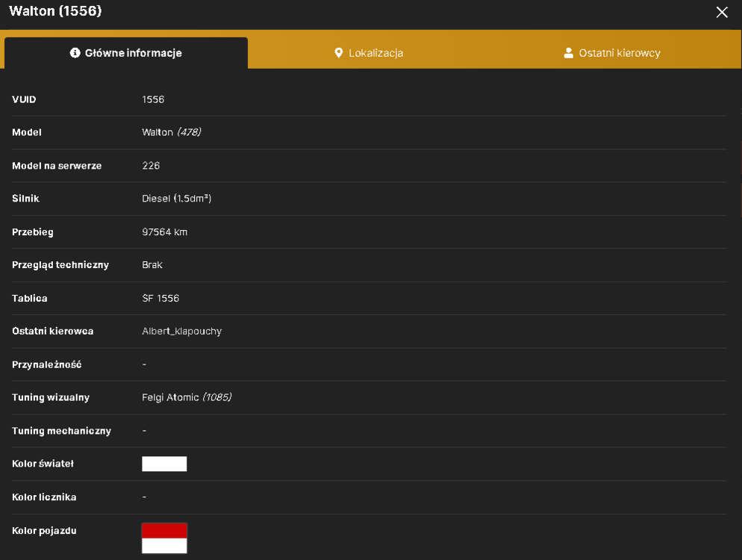Select Przegląd techniczny value Brak
The image size is (742, 560).
pos(152,265)
